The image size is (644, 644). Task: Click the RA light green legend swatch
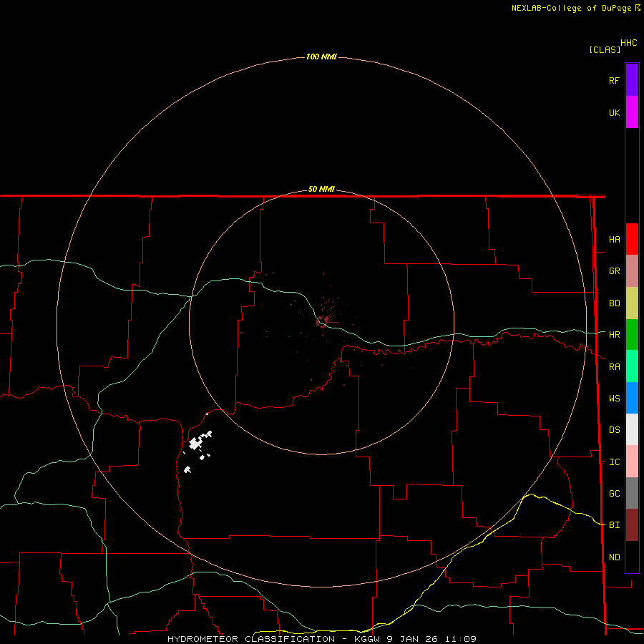coord(632,366)
